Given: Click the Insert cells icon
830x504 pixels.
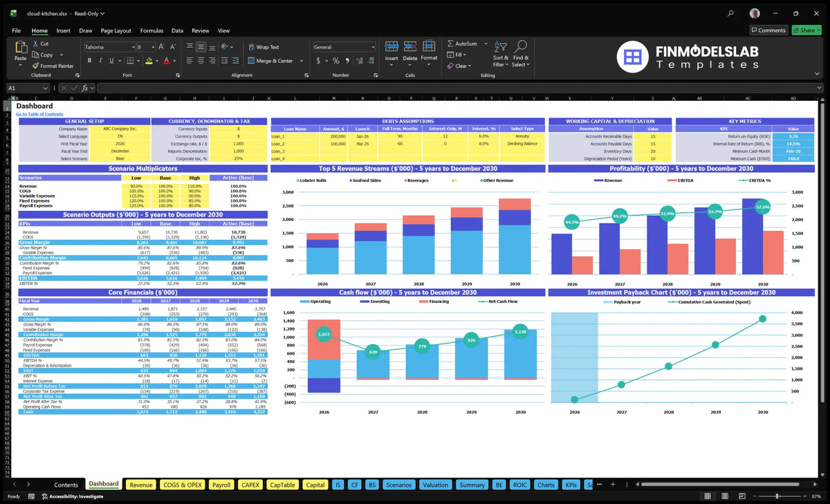Looking at the screenshot, I should point(391,46).
